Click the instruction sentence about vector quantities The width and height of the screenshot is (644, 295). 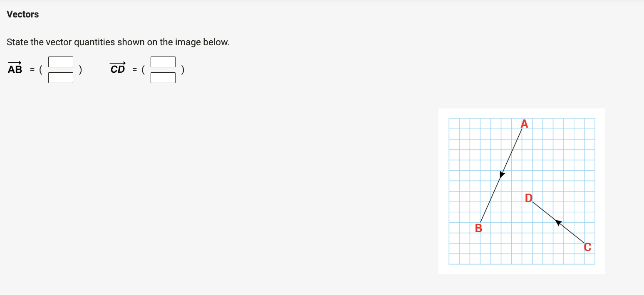coord(118,42)
